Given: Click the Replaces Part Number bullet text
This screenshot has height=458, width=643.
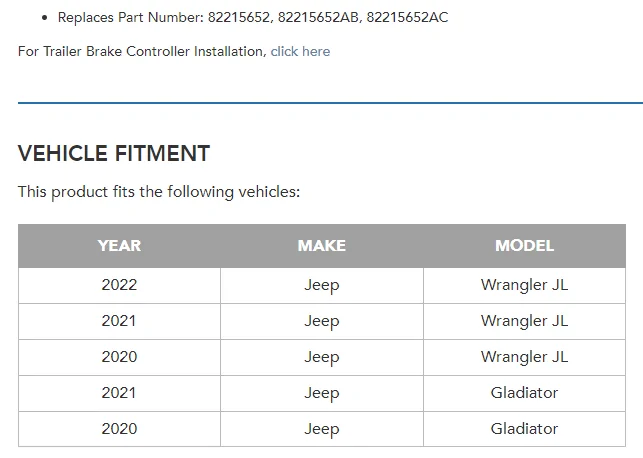Looking at the screenshot, I should (x=253, y=18).
